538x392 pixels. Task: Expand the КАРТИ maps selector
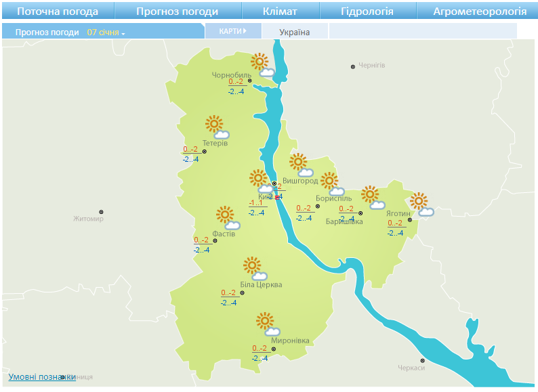coord(232,31)
